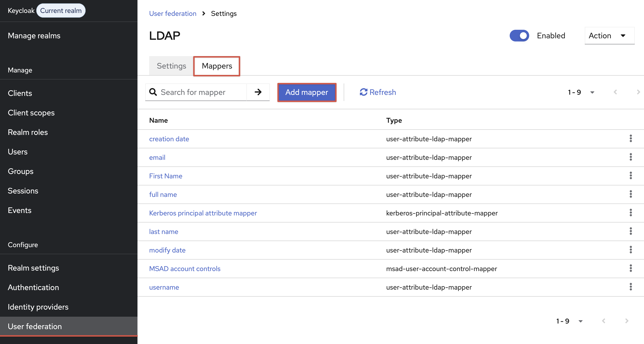644x344 pixels.
Task: Open kebab menu for First Name mapper
Action: [631, 176]
